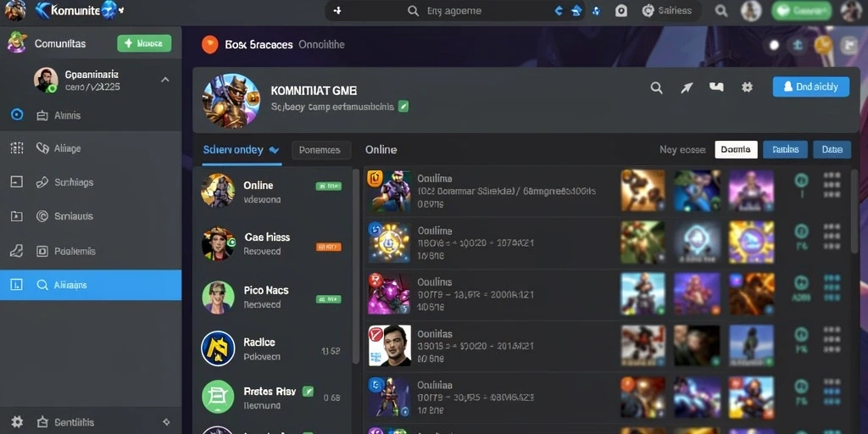Viewport: 868px width, 434px height.
Task: Click the member list vertical scrollbar
Action: click(356, 265)
